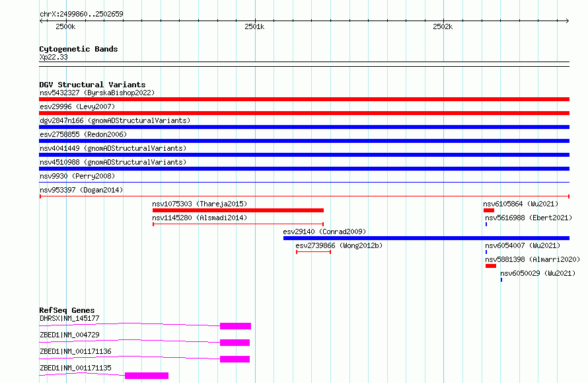Open variant nsv6050029 (Wu2021) label
Image resolution: width=588 pixels, height=383 pixels.
(538, 273)
